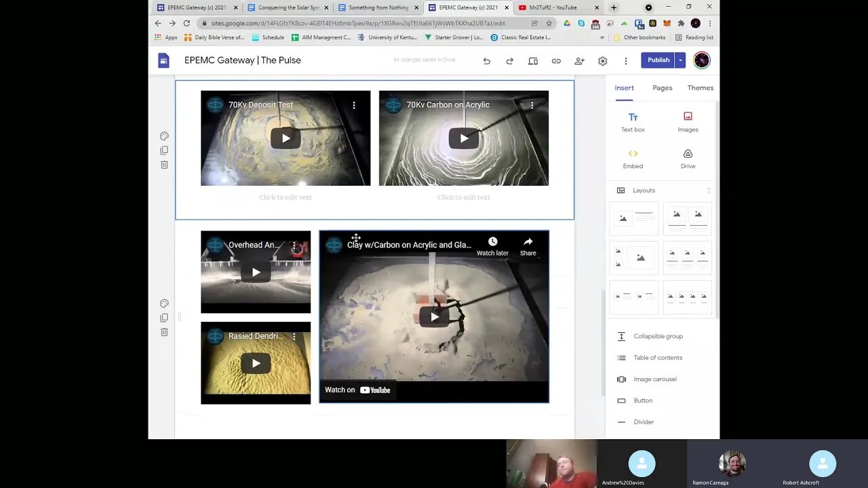Screen dimensions: 868x488
Task: Open the Publish dropdown arrow
Action: coord(680,60)
